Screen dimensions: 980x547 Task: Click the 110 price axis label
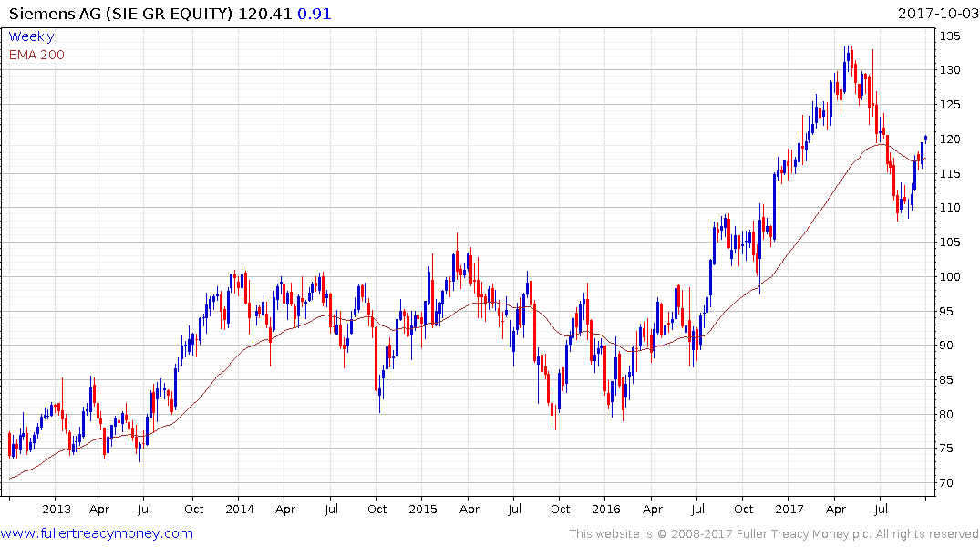pyautogui.click(x=950, y=208)
